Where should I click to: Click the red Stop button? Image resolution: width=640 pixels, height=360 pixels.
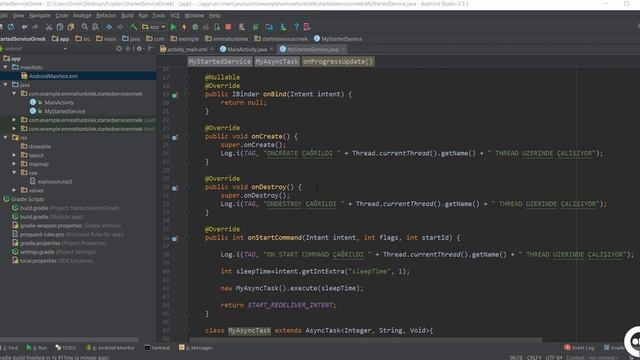pyautogui.click(x=228, y=27)
